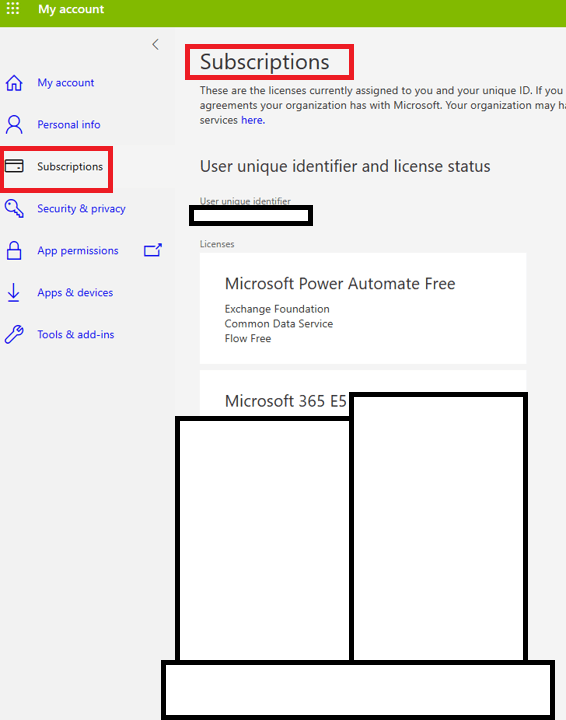
Task: Click the 'My account' header title
Action: 71,9
